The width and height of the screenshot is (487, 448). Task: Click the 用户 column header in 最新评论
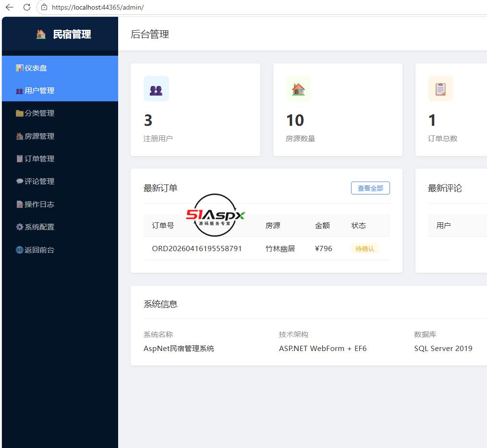[x=443, y=225]
